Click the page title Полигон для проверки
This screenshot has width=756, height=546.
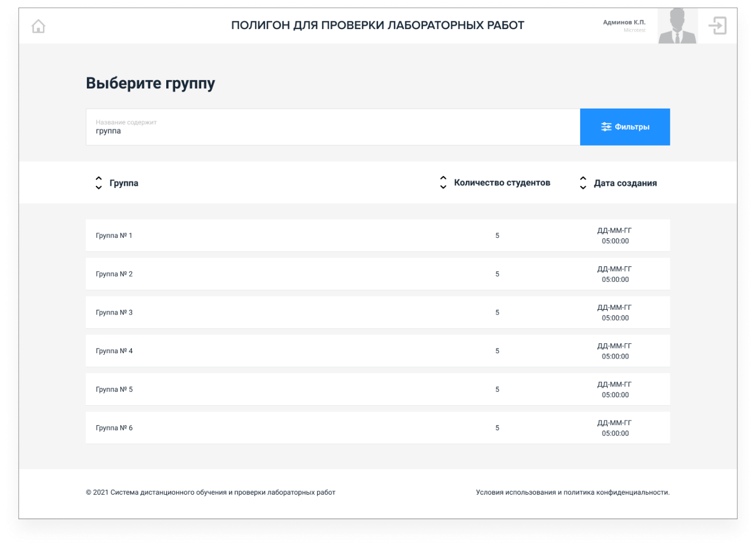[377, 25]
